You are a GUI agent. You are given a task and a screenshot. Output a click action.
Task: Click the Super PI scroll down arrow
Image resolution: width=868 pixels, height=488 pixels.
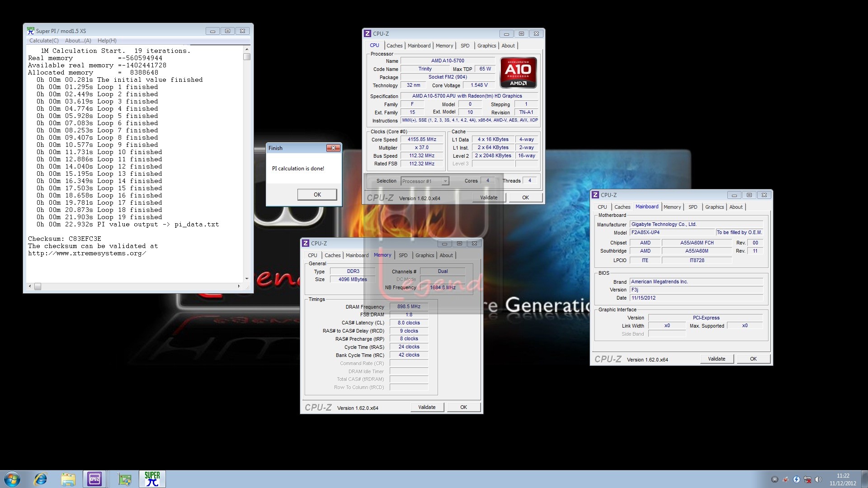246,279
